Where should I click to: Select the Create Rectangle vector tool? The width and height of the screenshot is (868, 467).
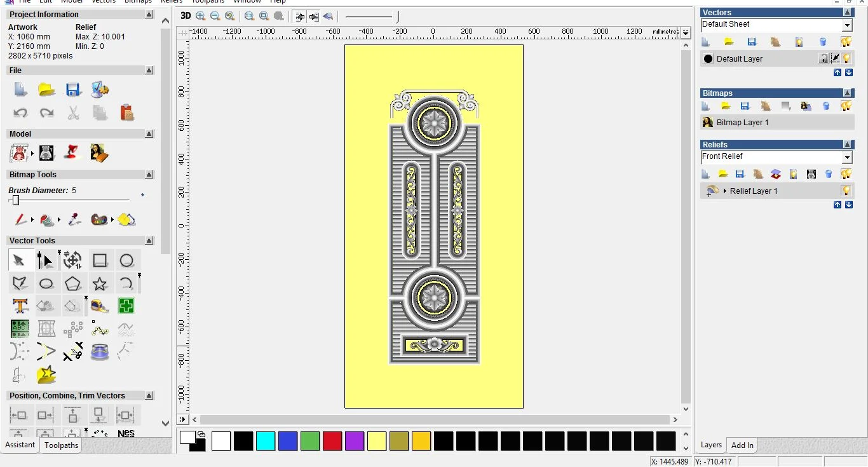click(x=100, y=261)
